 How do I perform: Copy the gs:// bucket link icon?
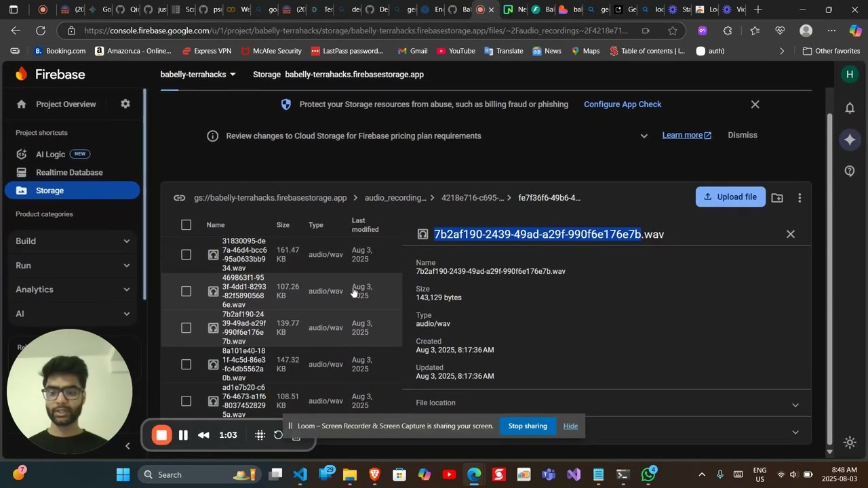pyautogui.click(x=179, y=198)
